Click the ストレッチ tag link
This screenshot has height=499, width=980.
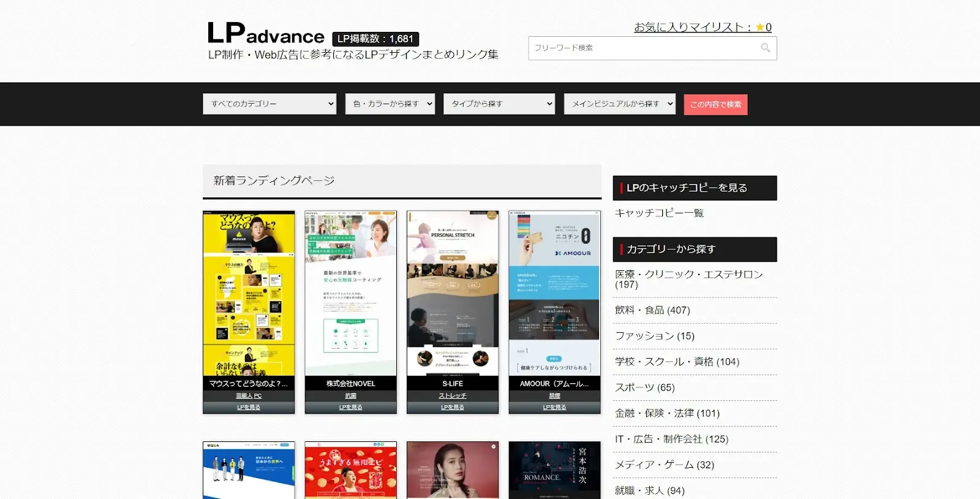click(453, 396)
